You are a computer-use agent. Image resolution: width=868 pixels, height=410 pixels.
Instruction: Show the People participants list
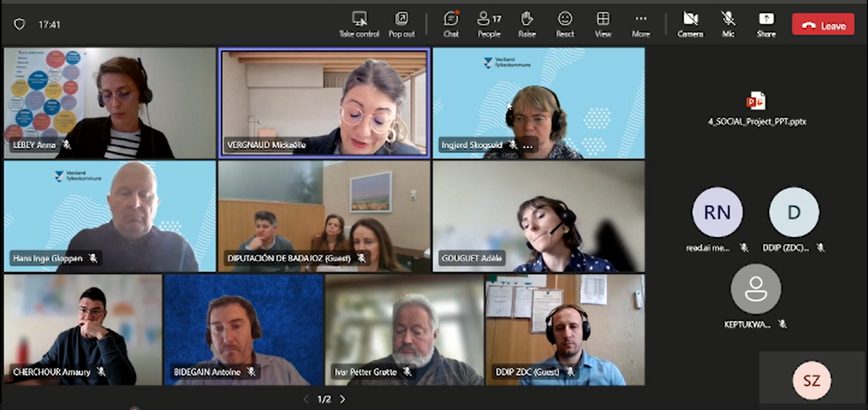(489, 20)
